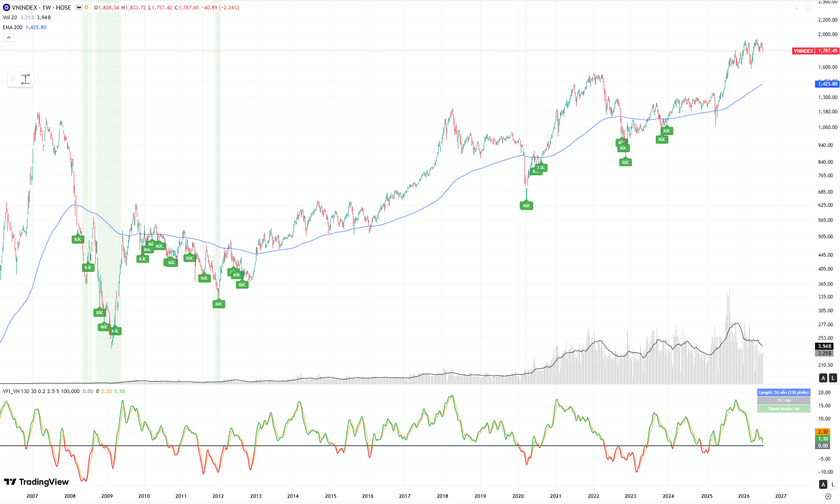Toggle auto scale A on the VFI pane
Viewport: 840px width, 504px height.
coord(823,484)
